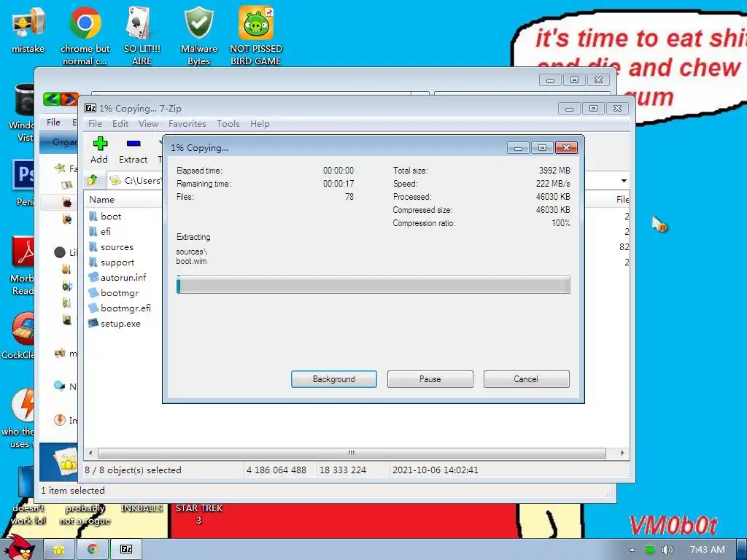
Task: Select the efi folder icon
Action: click(x=93, y=231)
